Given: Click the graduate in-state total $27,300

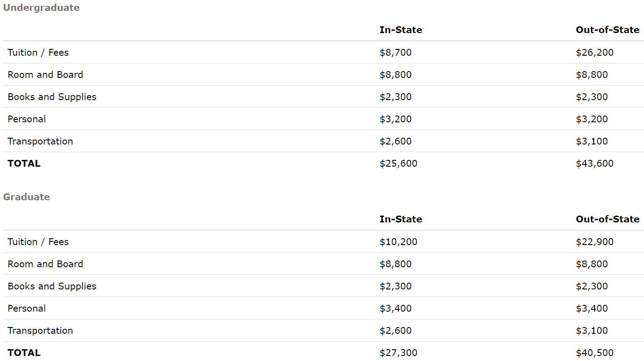Looking at the screenshot, I should [398, 353].
